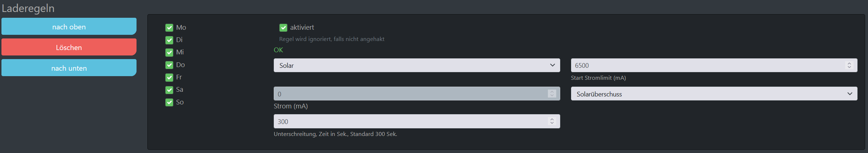Image resolution: width=868 pixels, height=153 pixels.
Task: Click the spinner arrows on Unterschreitung time field
Action: click(x=552, y=121)
